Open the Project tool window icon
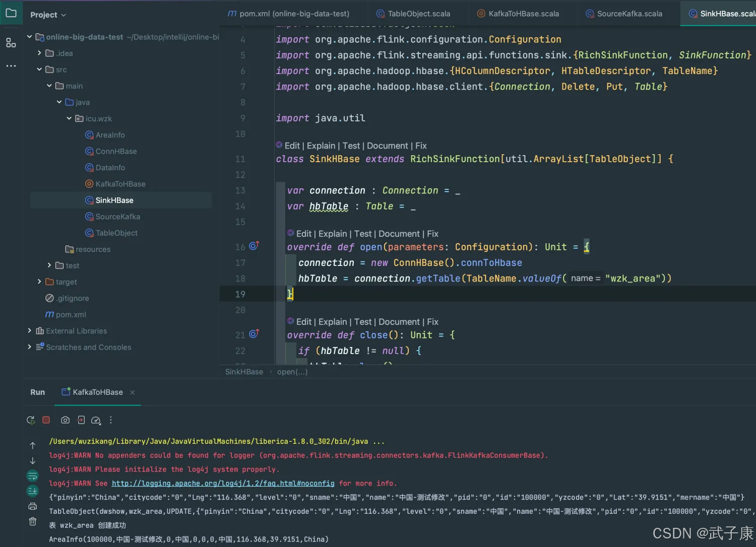The width and height of the screenshot is (756, 547). pyautogui.click(x=11, y=13)
